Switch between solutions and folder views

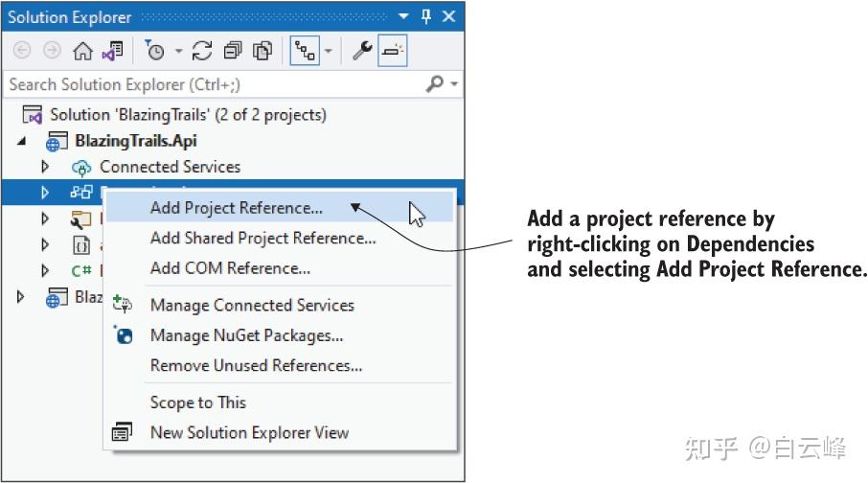coord(112,51)
